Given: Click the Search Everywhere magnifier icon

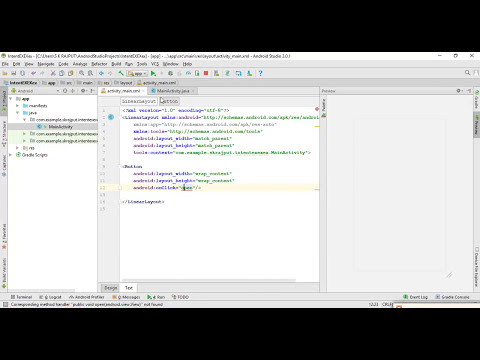Looking at the screenshot, I should pos(467,73).
